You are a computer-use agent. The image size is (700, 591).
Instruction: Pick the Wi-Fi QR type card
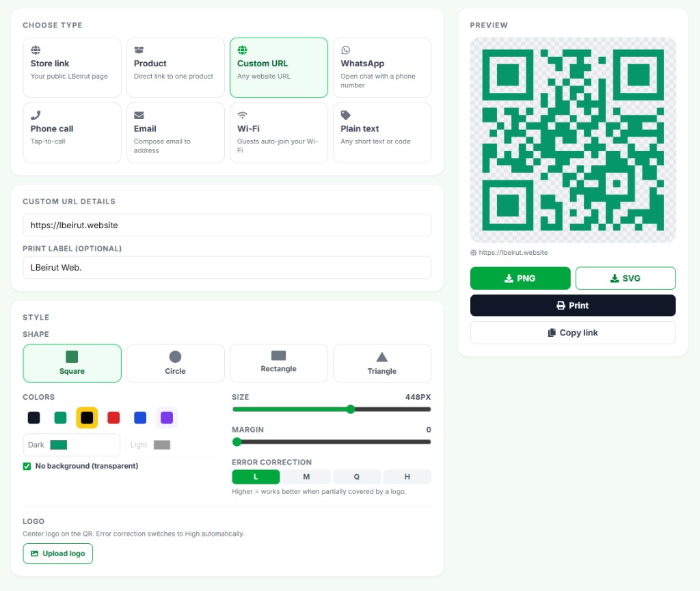point(279,133)
